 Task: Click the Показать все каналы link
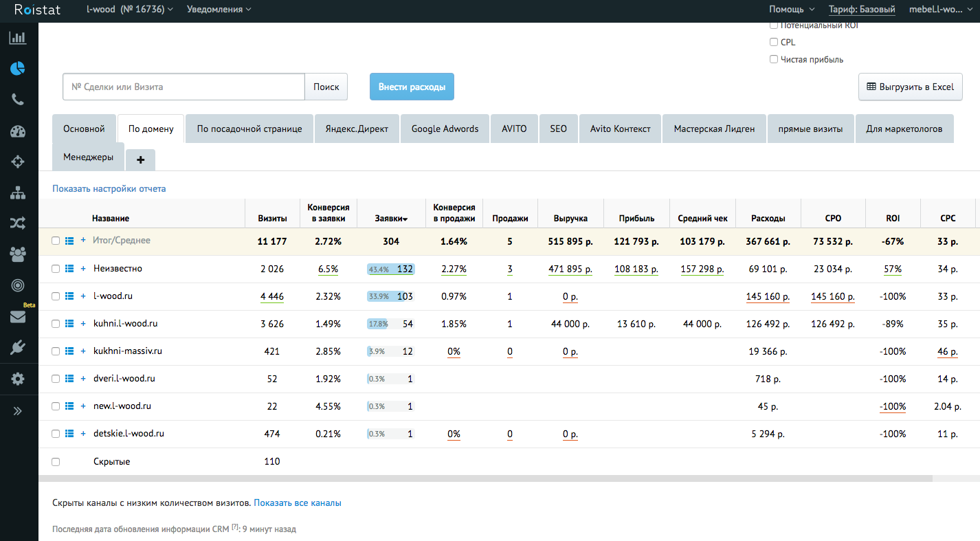[298, 503]
